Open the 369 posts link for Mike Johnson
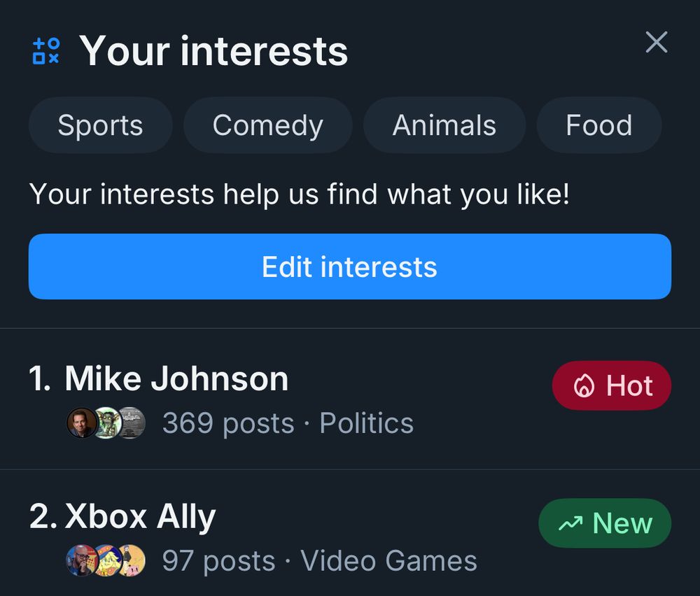 227,423
